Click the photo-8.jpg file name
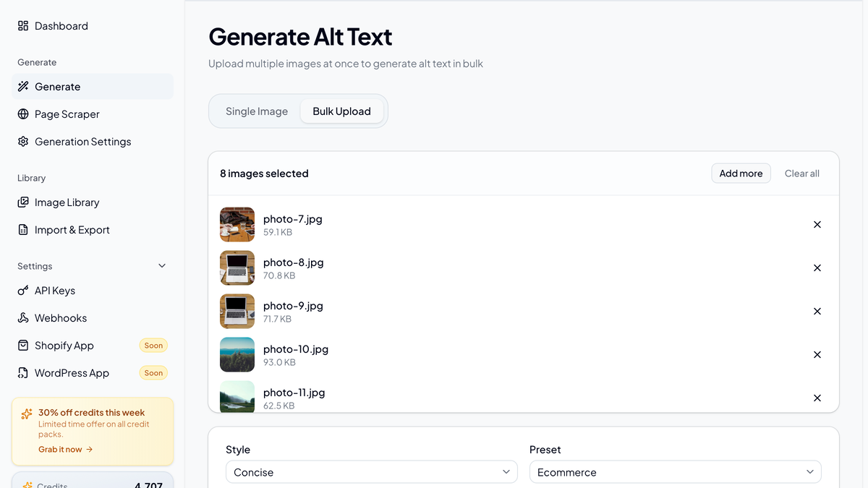Viewport: 868px width, 488px height. [x=294, y=262]
